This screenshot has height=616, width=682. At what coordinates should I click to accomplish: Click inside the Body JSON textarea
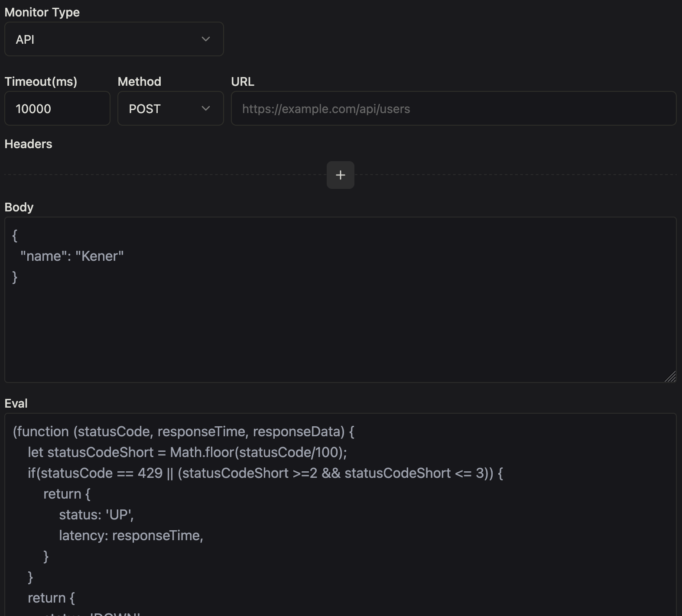pos(341,300)
